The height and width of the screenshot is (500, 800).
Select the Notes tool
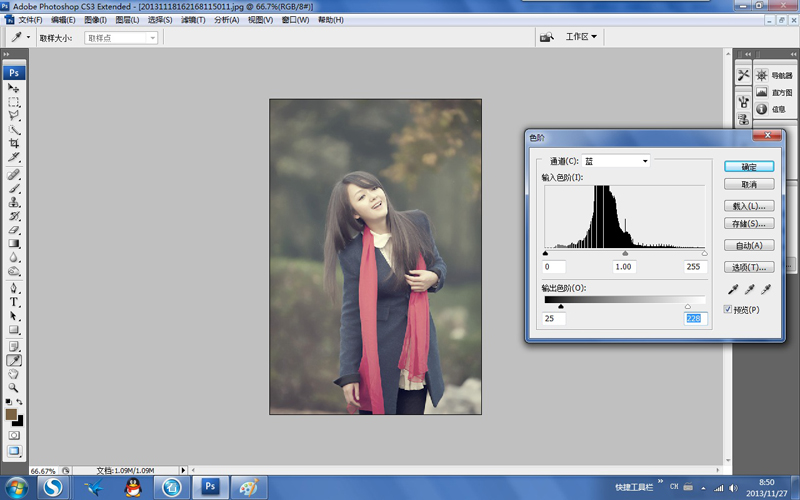[x=13, y=346]
